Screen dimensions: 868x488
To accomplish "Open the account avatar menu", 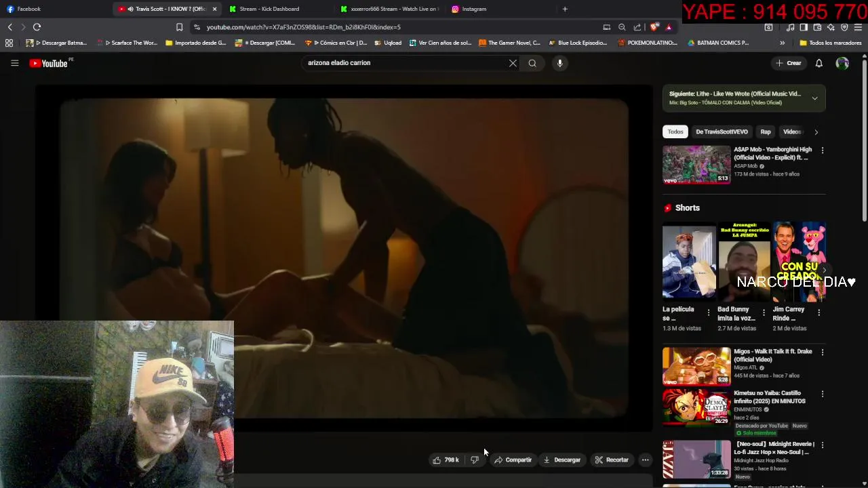I will pyautogui.click(x=842, y=63).
